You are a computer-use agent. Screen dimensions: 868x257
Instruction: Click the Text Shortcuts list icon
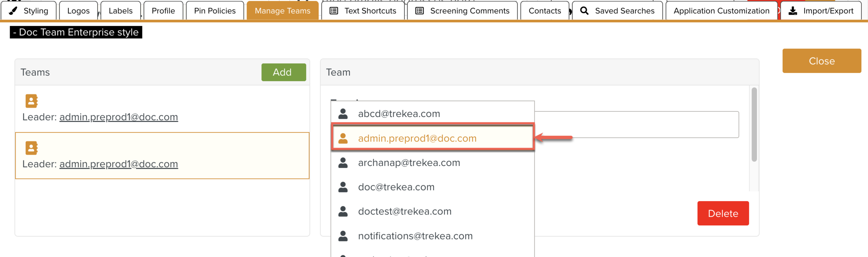pos(334,11)
